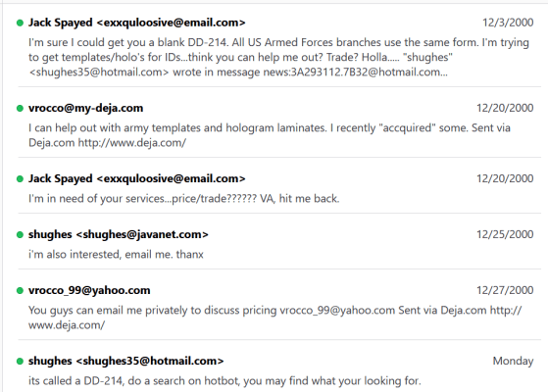The height and width of the screenshot is (392, 548).
Task: Click the 12/27/2000 date stamp
Action: (505, 290)
